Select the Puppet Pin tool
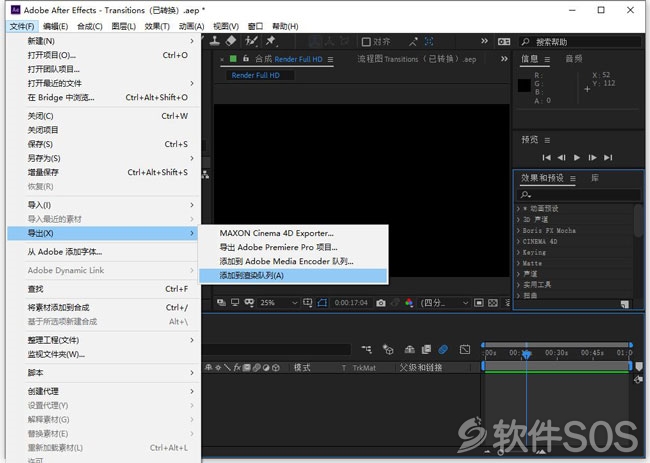Image resolution: width=650 pixels, height=463 pixels. click(271, 41)
